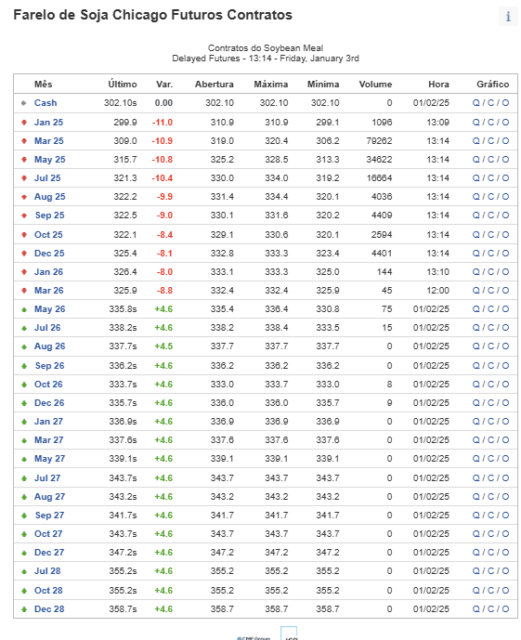Click the Mês column header
The height and width of the screenshot is (640, 521).
tap(43, 84)
